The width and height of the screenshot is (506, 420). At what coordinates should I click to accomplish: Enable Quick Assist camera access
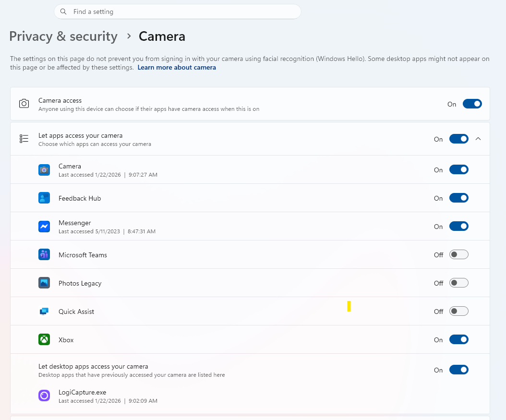458,312
